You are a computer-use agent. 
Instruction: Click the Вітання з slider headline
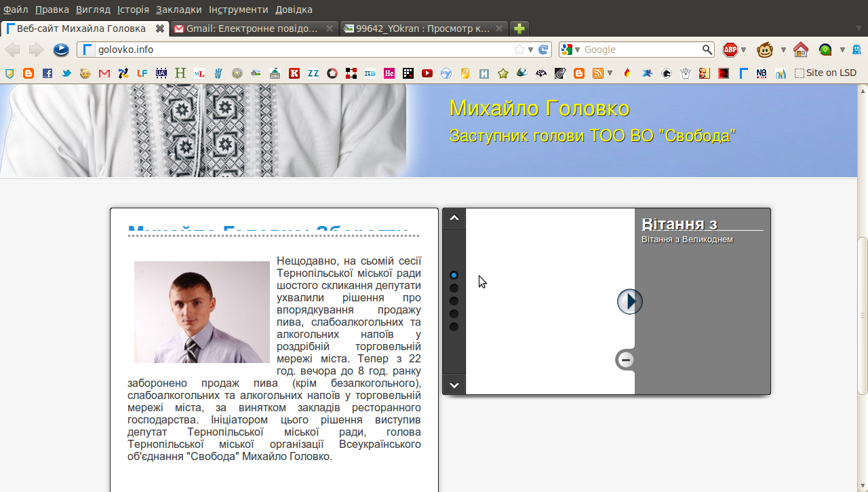[679, 224]
